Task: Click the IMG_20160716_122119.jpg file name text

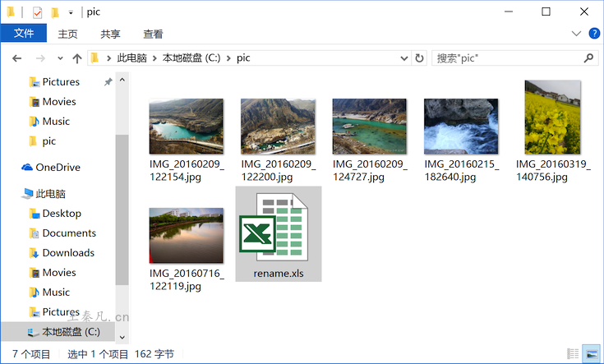Action: (187, 279)
